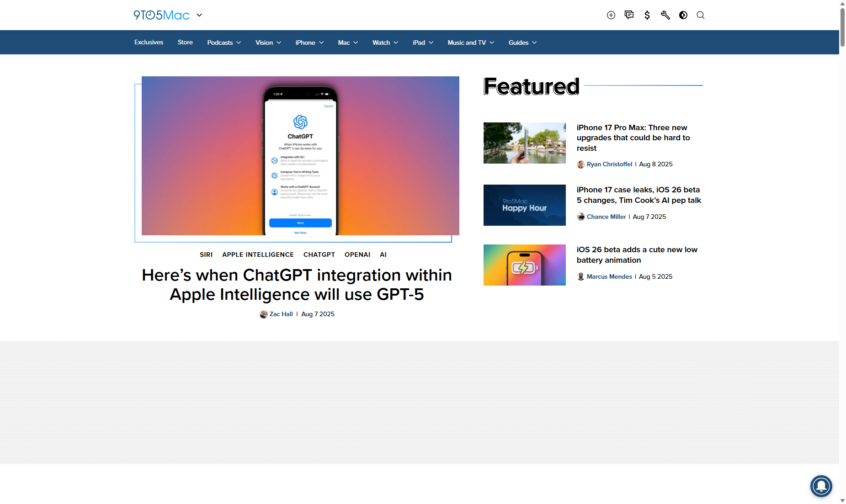Screen dimensions: 846x504
Task: Expand the iPad dropdown menu
Action: 423,42
